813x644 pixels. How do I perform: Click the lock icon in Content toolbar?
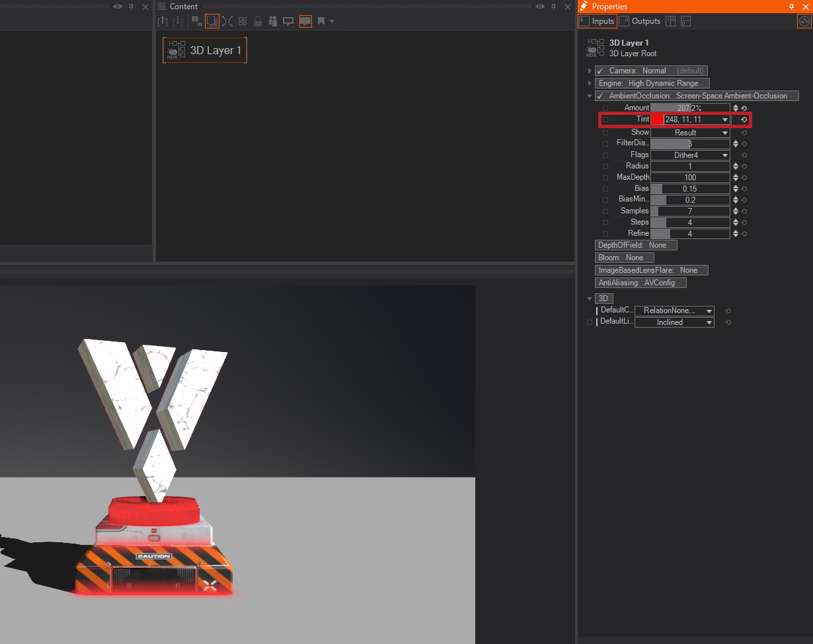click(258, 21)
